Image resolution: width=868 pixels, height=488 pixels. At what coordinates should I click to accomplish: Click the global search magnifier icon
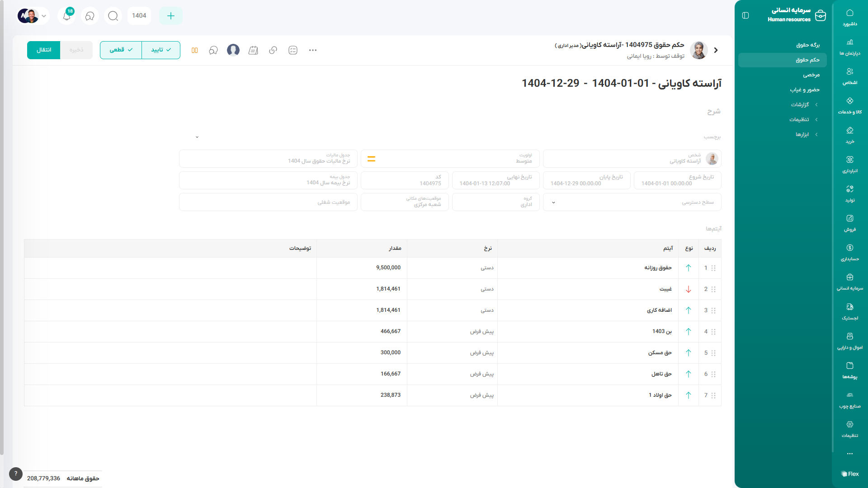pyautogui.click(x=113, y=16)
